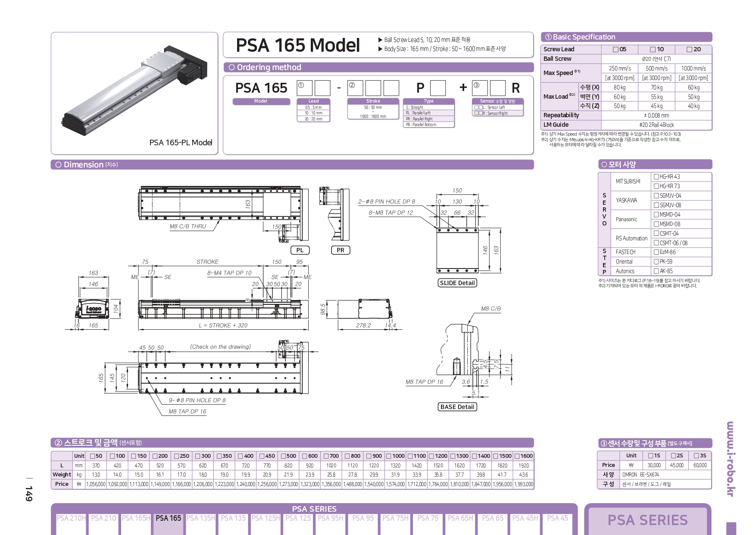Click the LM Guide #20 2Rail 4Block value
Viewport: 756px width, 535px height.
pyautogui.click(x=656, y=125)
